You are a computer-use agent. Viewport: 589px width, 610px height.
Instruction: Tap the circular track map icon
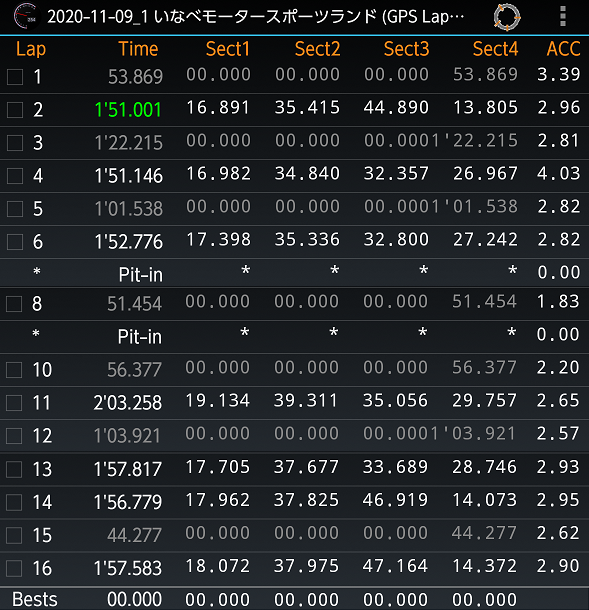point(507,17)
